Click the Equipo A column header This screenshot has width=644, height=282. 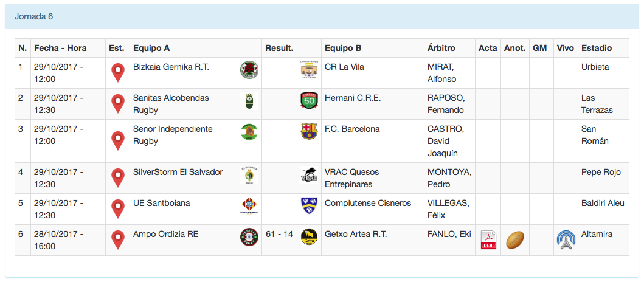tap(151, 48)
